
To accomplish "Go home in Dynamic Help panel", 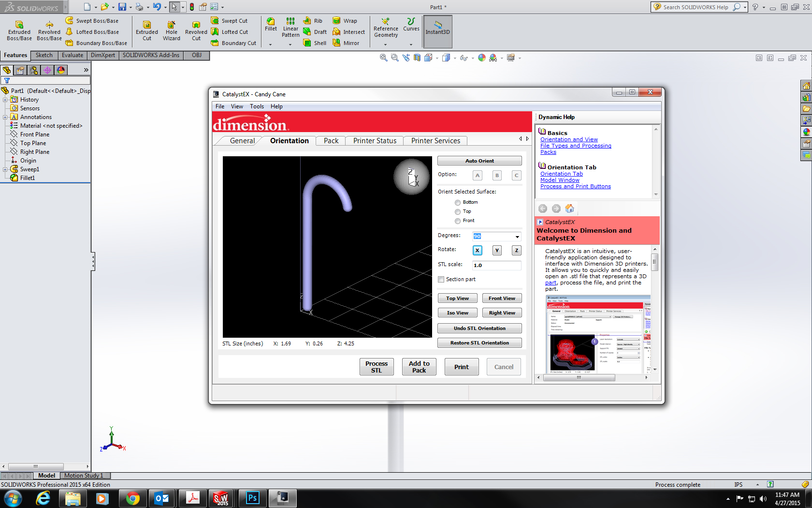I will (x=569, y=209).
